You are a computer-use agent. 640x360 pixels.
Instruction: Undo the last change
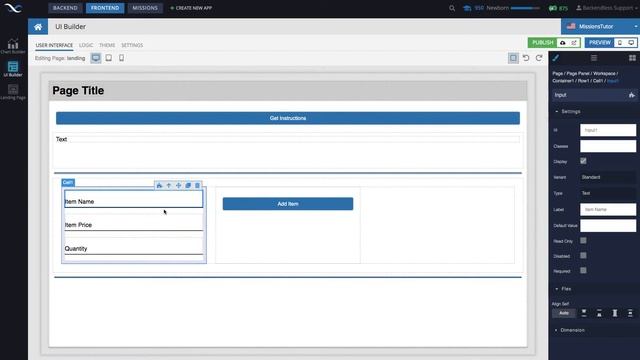[526, 58]
